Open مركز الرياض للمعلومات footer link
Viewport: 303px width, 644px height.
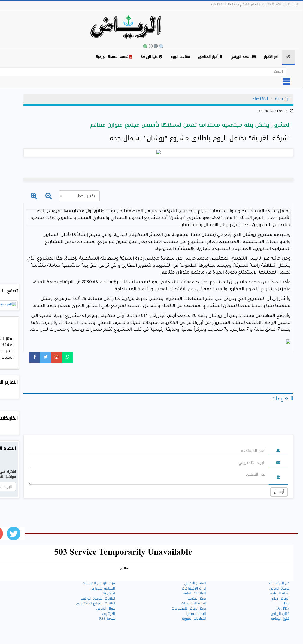click(x=189, y=608)
